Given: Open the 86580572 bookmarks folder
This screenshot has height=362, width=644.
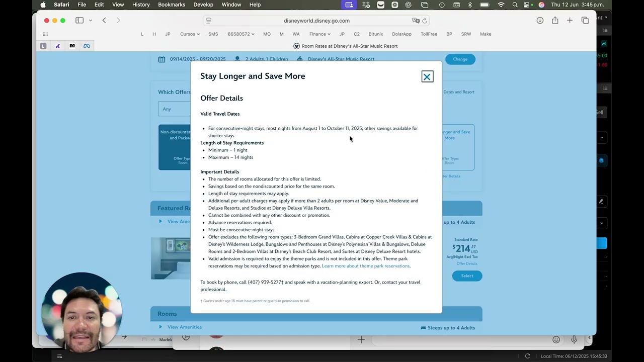Looking at the screenshot, I should click(241, 34).
